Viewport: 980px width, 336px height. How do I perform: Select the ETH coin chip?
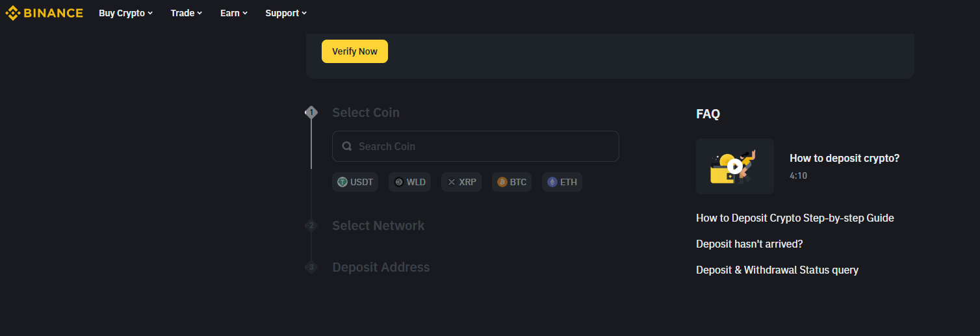(x=561, y=182)
